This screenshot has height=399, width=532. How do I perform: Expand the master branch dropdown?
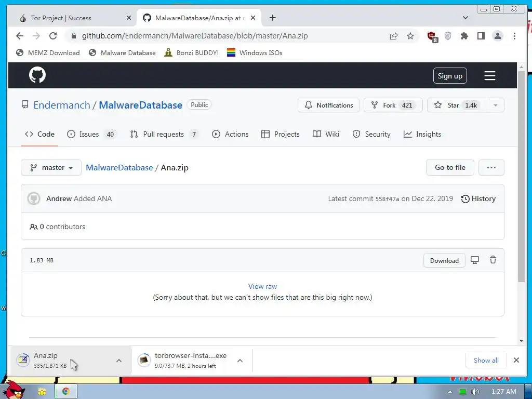pyautogui.click(x=51, y=168)
